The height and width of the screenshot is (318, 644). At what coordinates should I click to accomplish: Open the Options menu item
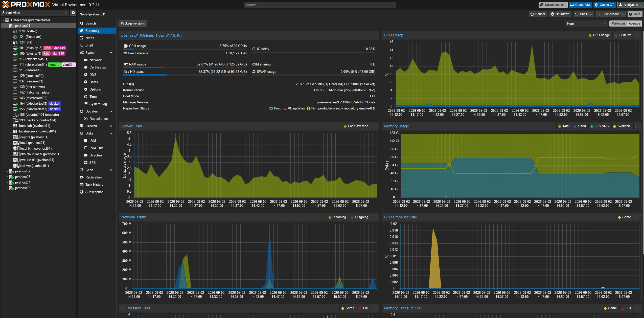click(x=97, y=89)
